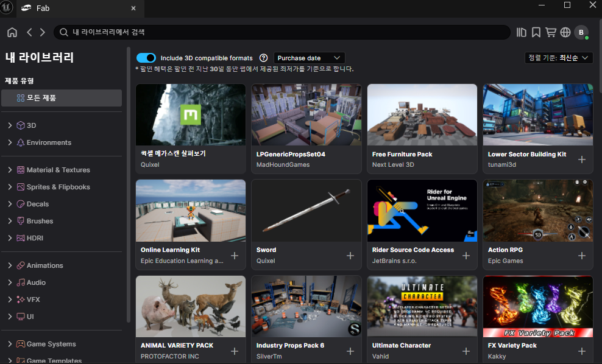Add Lower Sector Building Kit with plus icon
602x364 pixels.
pyautogui.click(x=582, y=159)
